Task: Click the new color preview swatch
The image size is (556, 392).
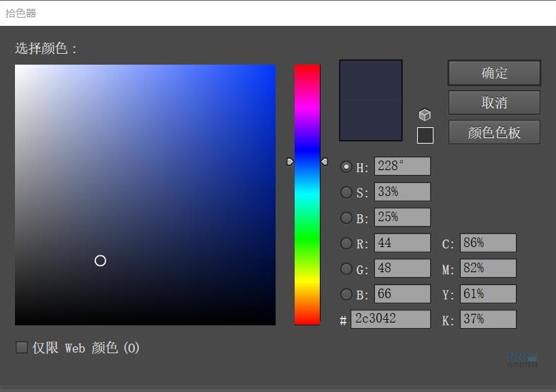Action: [x=371, y=80]
